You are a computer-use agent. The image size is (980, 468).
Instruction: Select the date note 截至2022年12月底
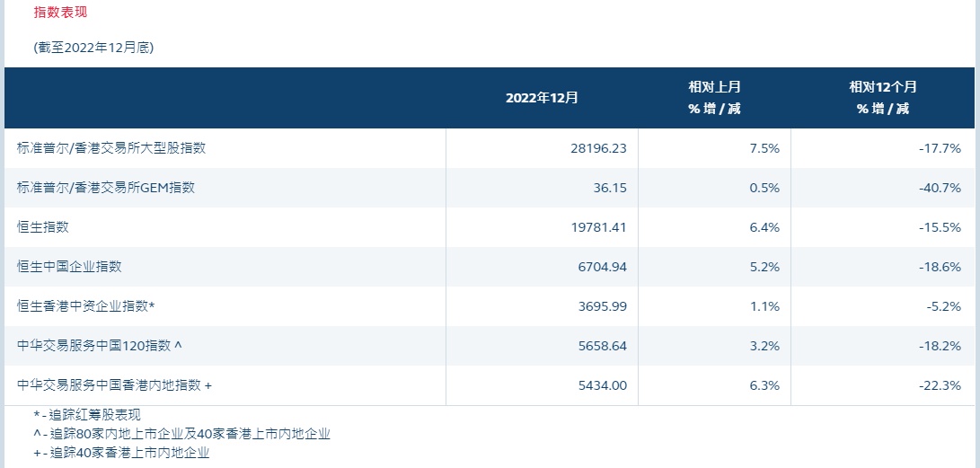[x=93, y=48]
